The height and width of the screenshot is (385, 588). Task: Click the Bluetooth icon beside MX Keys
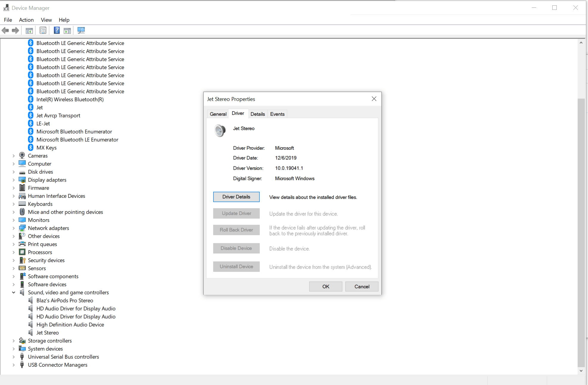[31, 147]
